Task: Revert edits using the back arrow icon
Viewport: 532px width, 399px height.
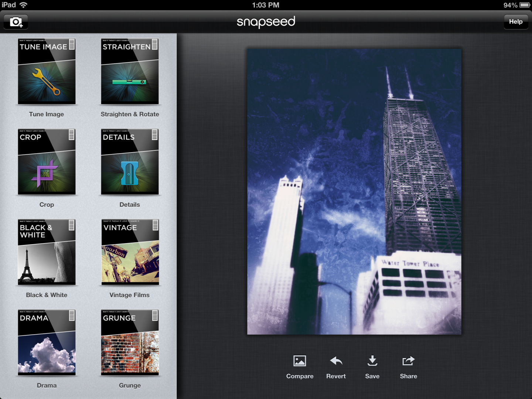Action: [x=336, y=361]
